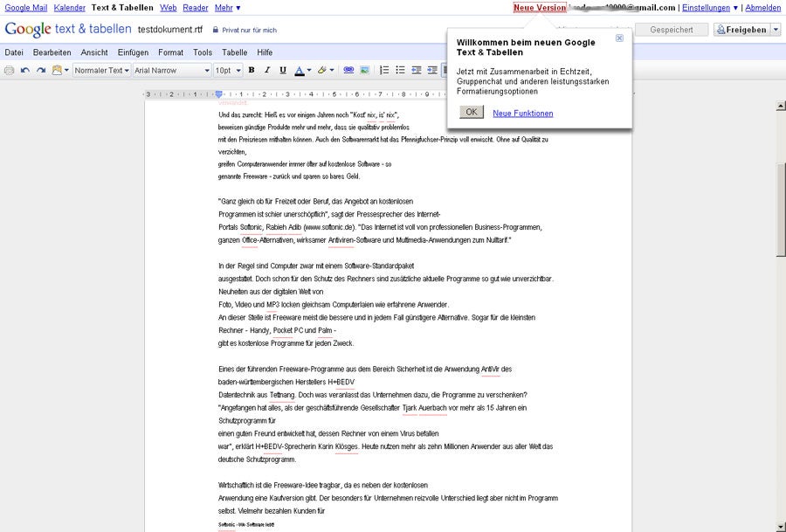Go to Google Mail link
Image resolution: width=786 pixels, height=532 pixels.
tap(26, 8)
